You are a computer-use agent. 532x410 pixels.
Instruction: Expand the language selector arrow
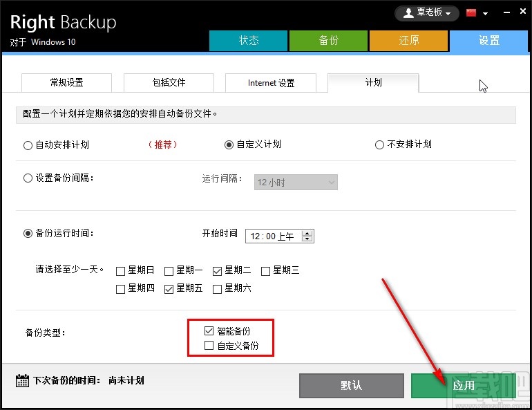[485, 14]
